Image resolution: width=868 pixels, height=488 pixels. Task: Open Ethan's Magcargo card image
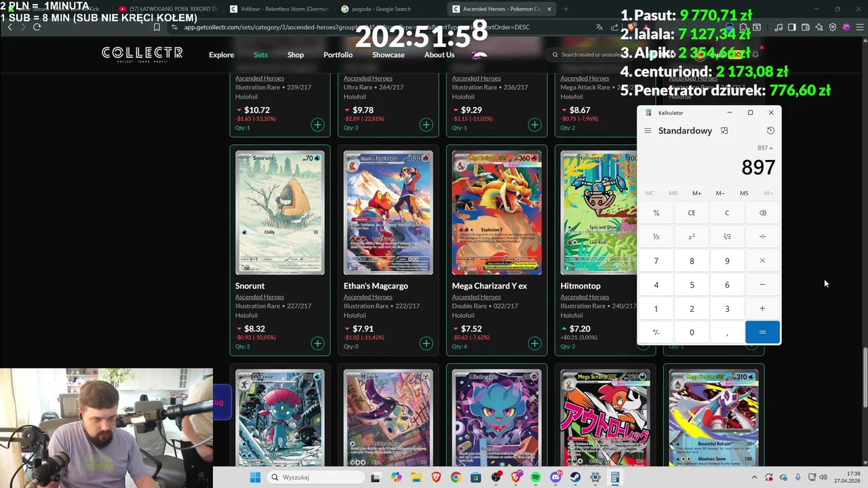tap(388, 213)
